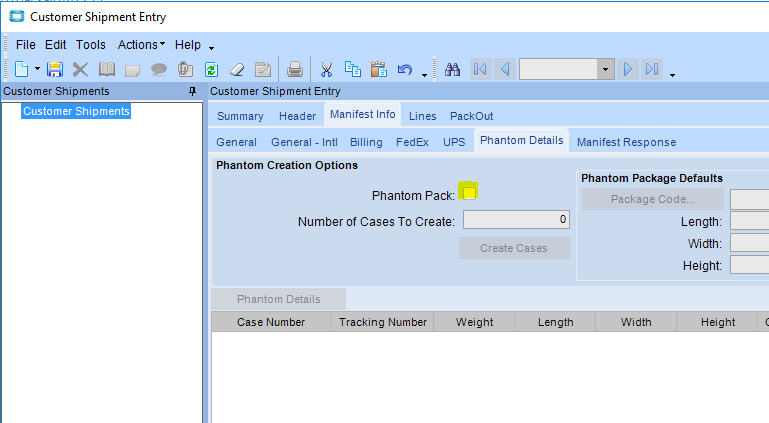The image size is (769, 423).
Task: Save with the floppy disk icon
Action: (x=54, y=69)
